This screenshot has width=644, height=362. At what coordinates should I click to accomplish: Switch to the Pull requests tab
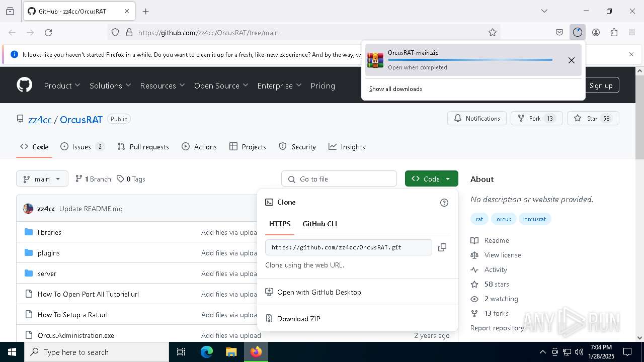point(143,147)
